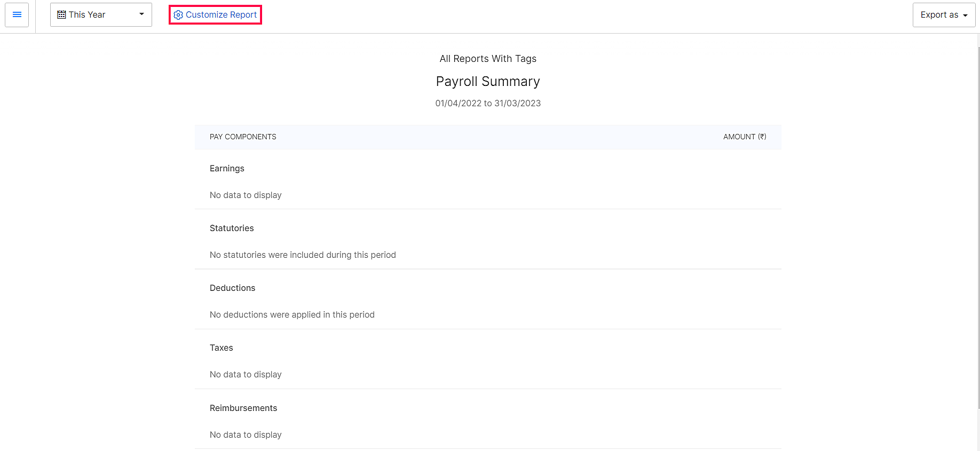Select the Deductions section heading
The image size is (980, 451).
pyautogui.click(x=232, y=288)
